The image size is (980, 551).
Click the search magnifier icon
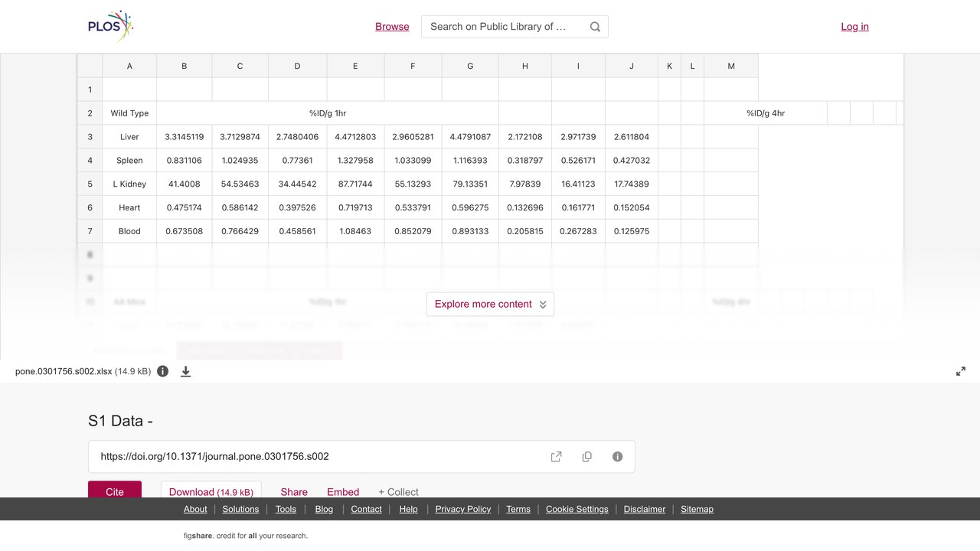pyautogui.click(x=595, y=27)
